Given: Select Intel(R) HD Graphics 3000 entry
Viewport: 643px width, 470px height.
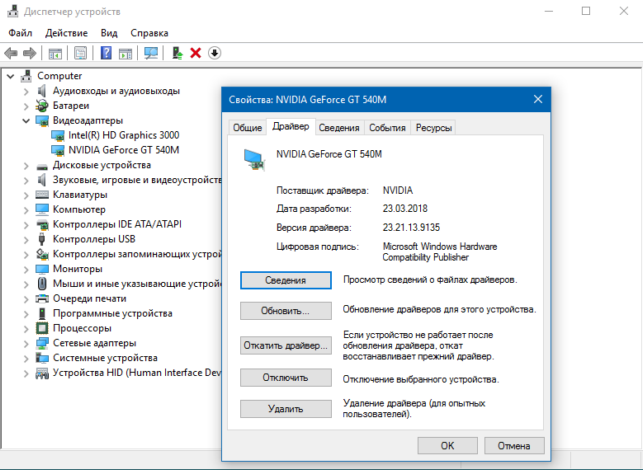Looking at the screenshot, I should (123, 135).
